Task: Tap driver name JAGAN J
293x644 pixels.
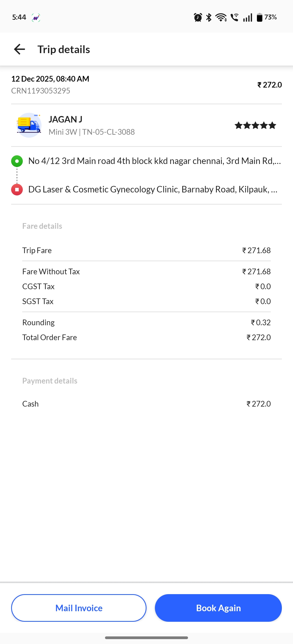Action: coord(65,119)
